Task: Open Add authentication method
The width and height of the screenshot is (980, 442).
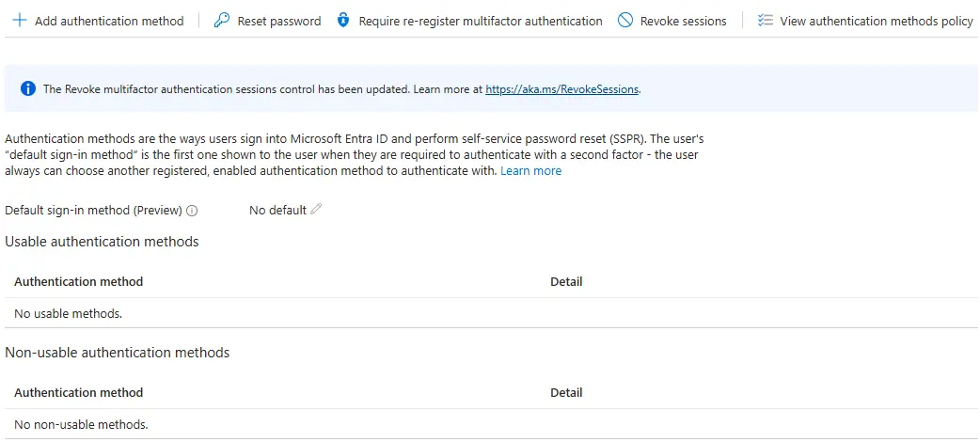Action: tap(99, 21)
